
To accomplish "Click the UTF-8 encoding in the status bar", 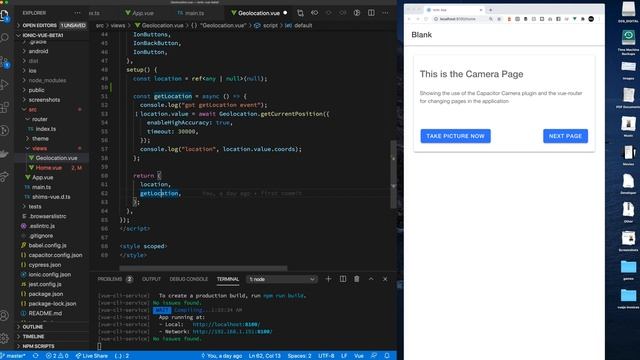I will pyautogui.click(x=326, y=356).
